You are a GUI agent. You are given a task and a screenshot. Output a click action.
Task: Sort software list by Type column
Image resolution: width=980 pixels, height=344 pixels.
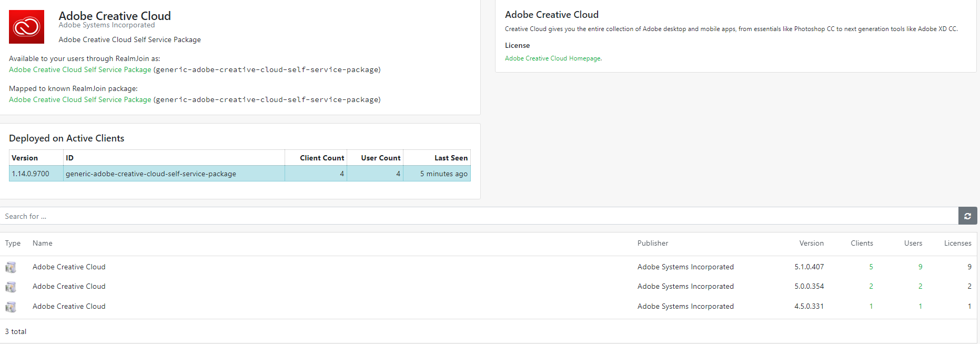(13, 243)
